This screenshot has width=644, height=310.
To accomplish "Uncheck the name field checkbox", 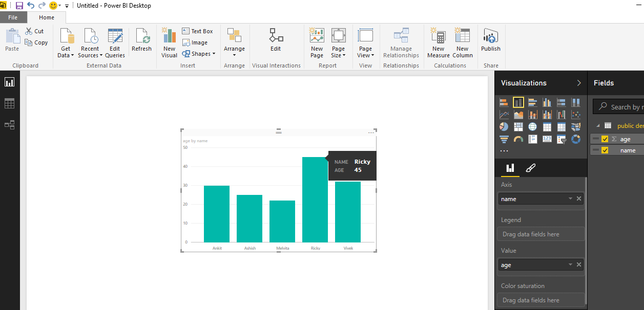I will click(605, 150).
